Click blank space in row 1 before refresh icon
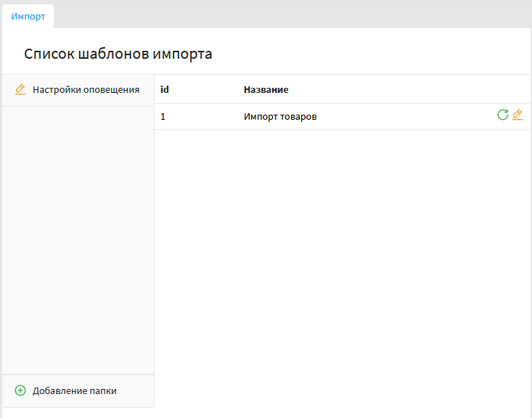532x418 pixels. click(x=406, y=117)
